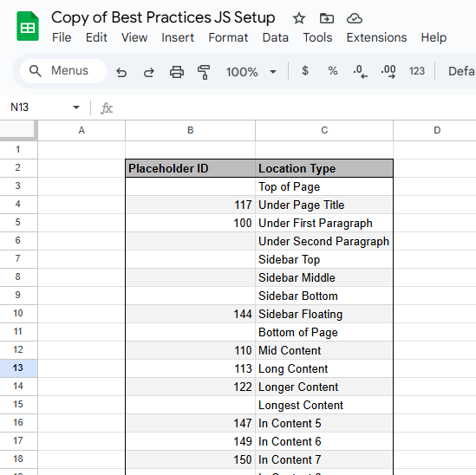Open the Insert menu
476x475 pixels.
[178, 37]
